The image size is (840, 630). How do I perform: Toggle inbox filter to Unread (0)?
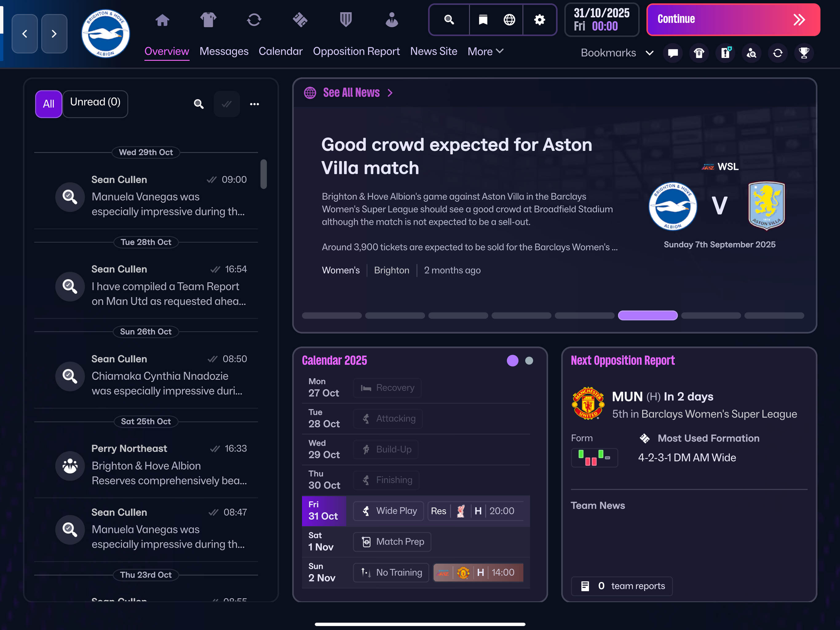point(95,103)
